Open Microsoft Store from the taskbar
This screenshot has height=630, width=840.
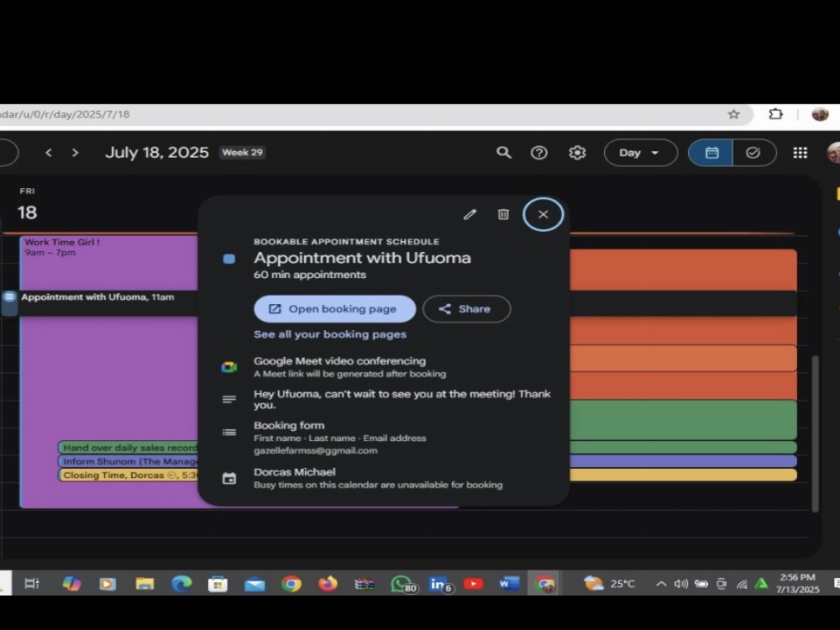point(218,584)
